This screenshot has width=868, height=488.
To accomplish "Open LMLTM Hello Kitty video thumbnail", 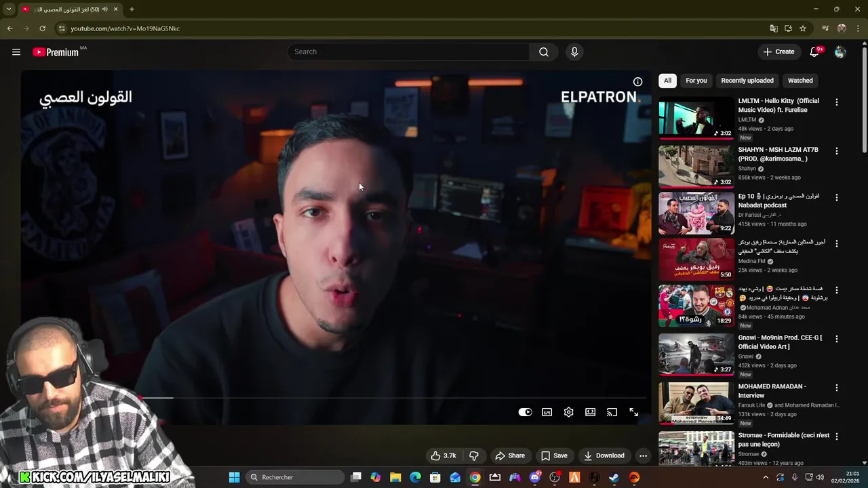I will pos(696,118).
